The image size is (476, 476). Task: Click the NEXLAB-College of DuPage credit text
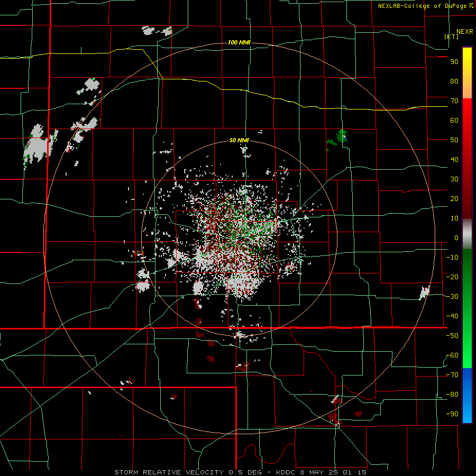point(423,6)
